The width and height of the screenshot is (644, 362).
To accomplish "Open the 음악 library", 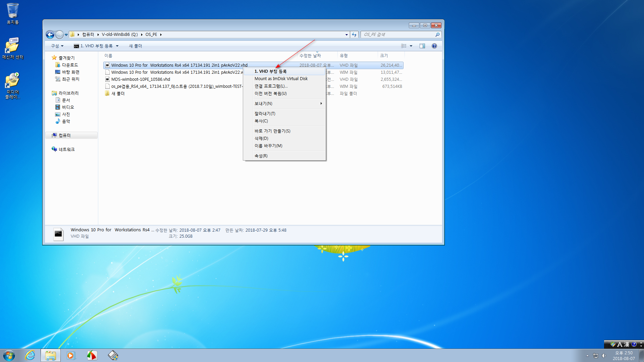I will (66, 121).
